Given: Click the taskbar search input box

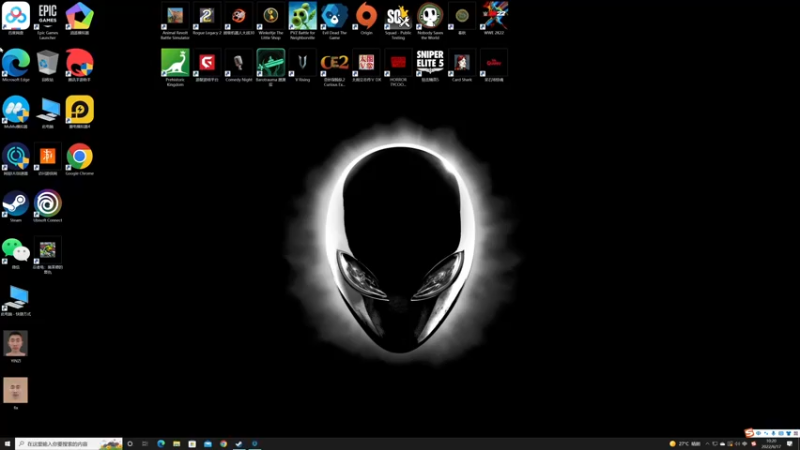Looking at the screenshot, I should click(69, 444).
